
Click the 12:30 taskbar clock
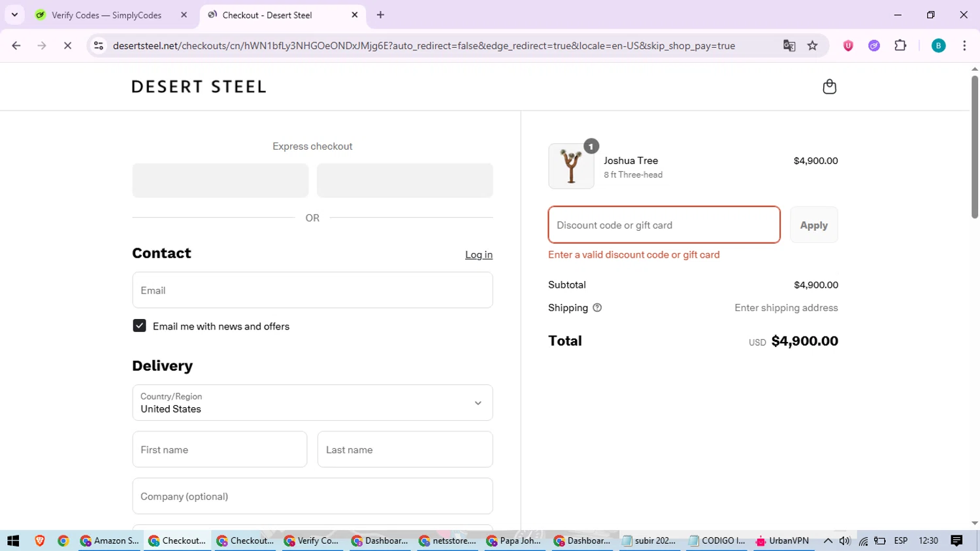[x=928, y=541]
